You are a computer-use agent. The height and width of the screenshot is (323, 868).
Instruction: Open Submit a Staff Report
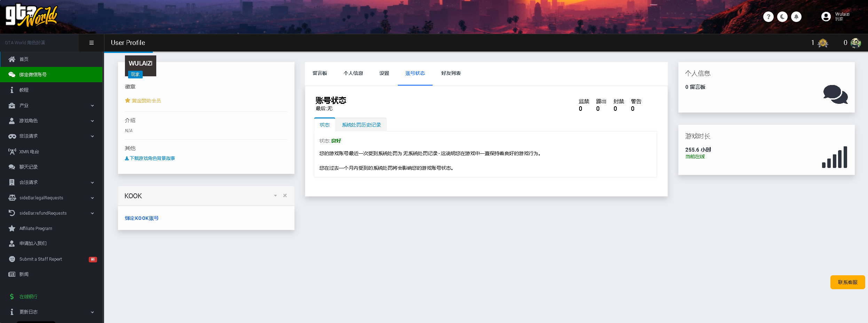coord(51,259)
